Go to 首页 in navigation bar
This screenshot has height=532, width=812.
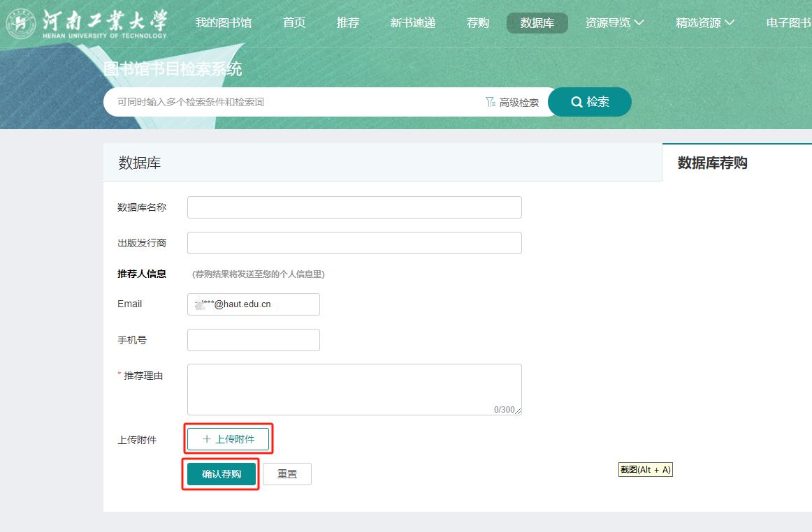click(294, 23)
